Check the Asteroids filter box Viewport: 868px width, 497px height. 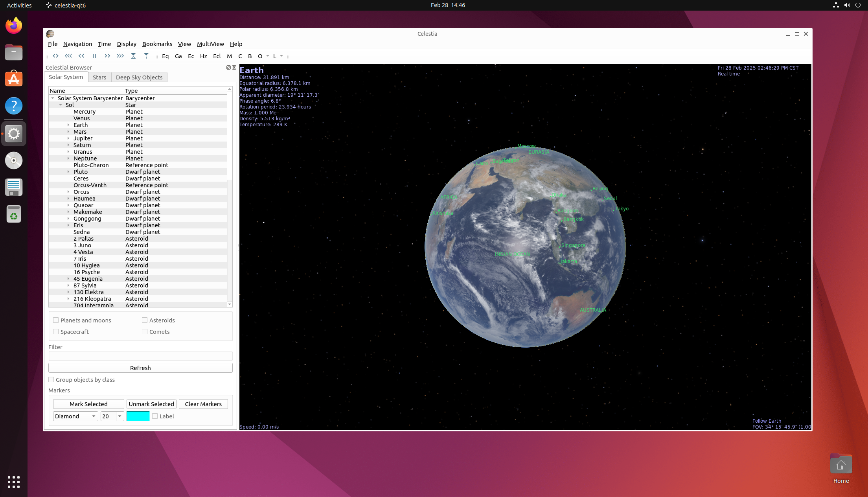(145, 320)
